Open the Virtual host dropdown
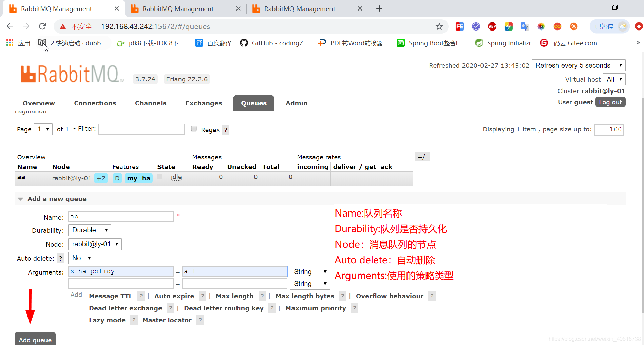The width and height of the screenshot is (644, 345). pos(614,79)
